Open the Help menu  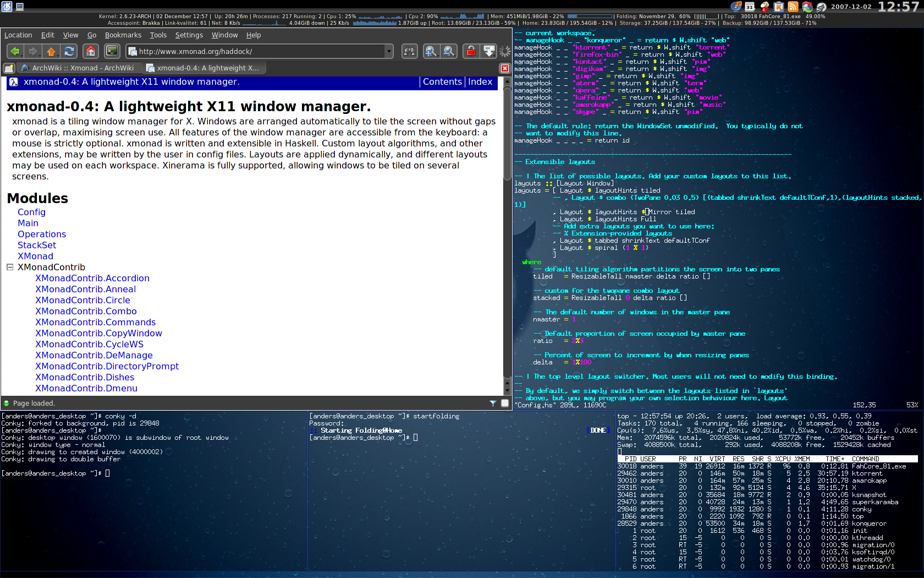click(x=254, y=35)
